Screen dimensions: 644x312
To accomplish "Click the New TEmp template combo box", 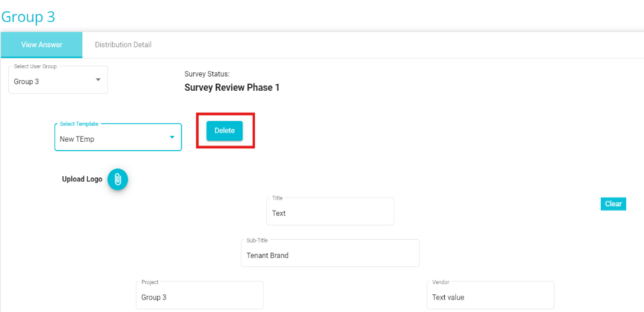I will [x=118, y=137].
